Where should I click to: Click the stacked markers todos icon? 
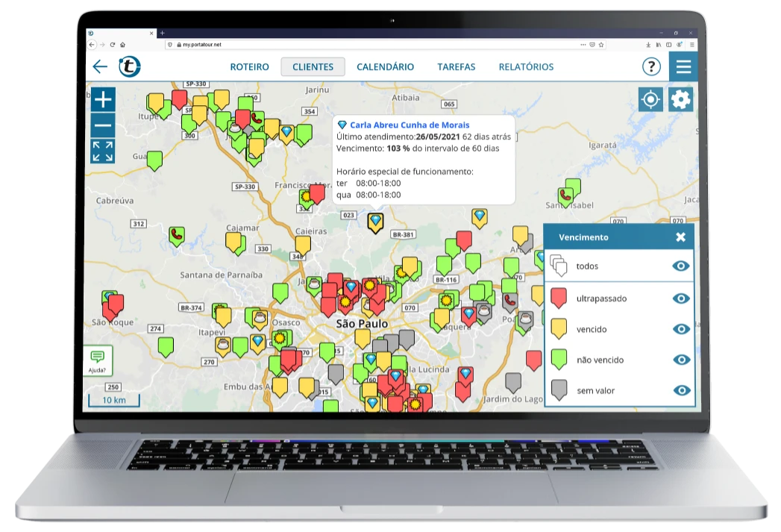(x=559, y=266)
